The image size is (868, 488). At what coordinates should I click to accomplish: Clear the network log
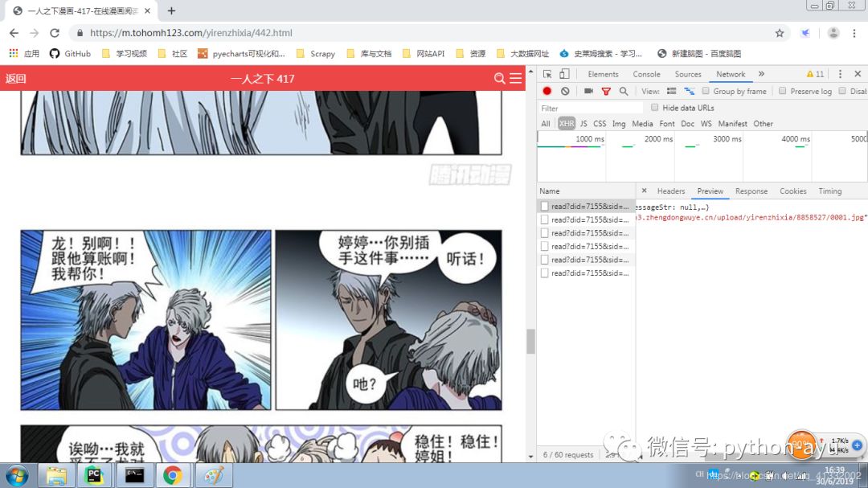point(565,91)
